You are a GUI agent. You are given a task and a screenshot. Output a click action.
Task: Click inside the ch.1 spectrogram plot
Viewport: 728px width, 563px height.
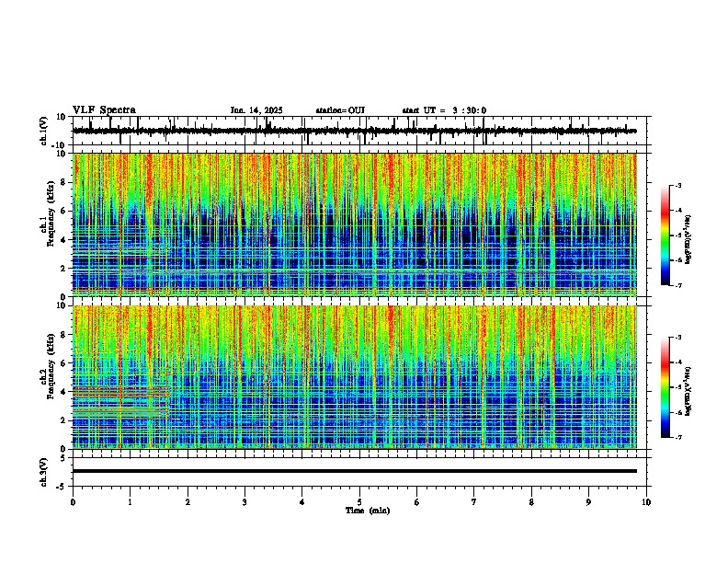[355, 224]
